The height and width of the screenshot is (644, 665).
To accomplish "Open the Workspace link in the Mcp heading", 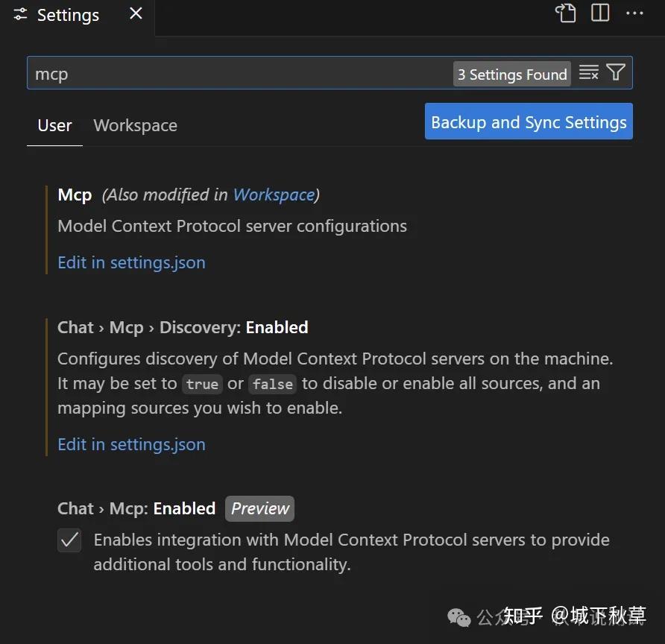I will (273, 195).
